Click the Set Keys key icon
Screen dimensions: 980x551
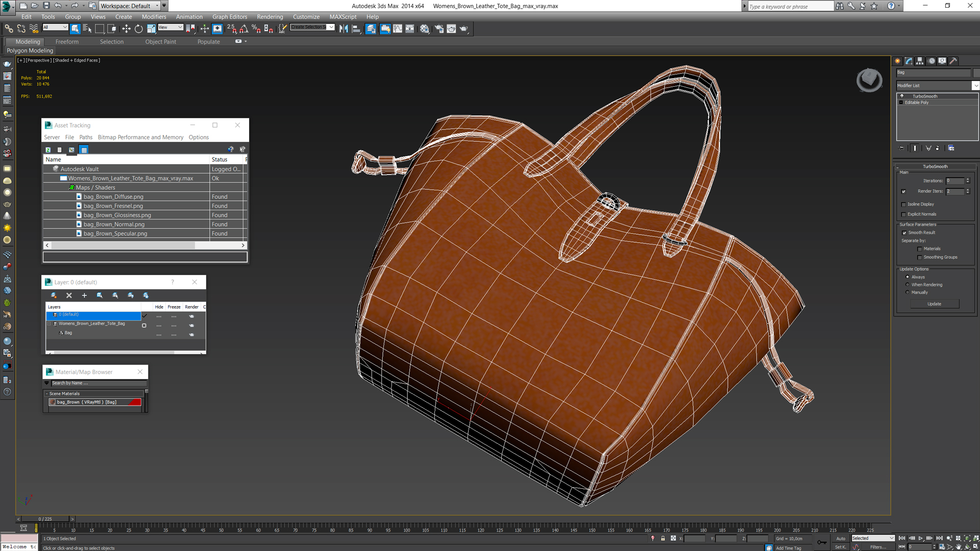(x=822, y=542)
